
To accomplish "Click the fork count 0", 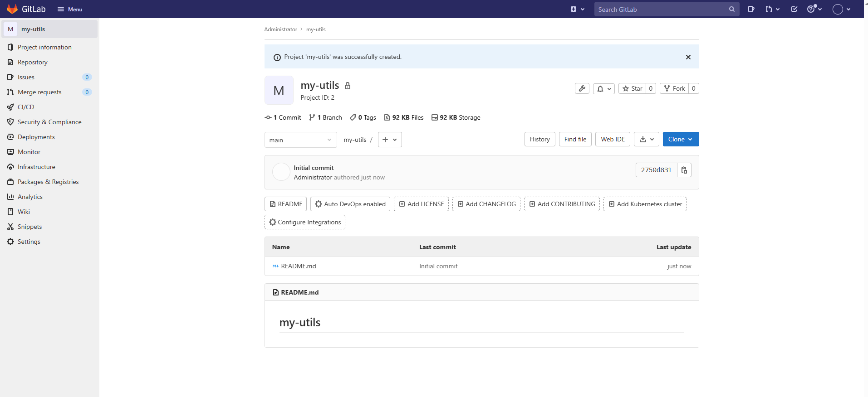I will pos(694,88).
